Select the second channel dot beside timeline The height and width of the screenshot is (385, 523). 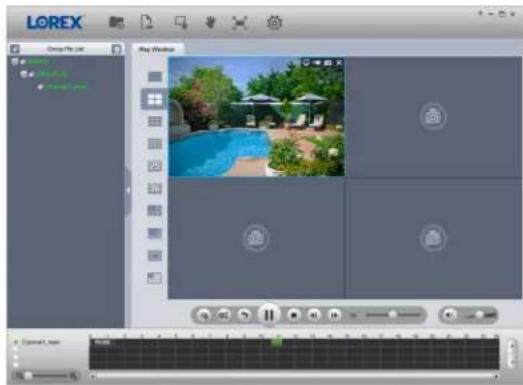pyautogui.click(x=15, y=349)
